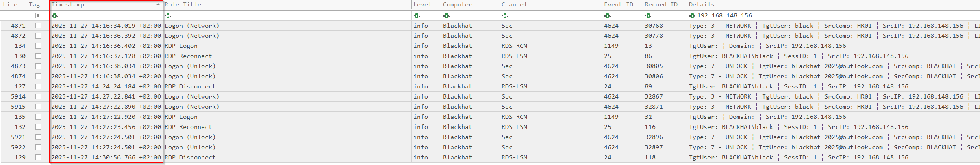Sort by the Event ID column header
Viewport: 980px width, 165px height.
coord(618,4)
